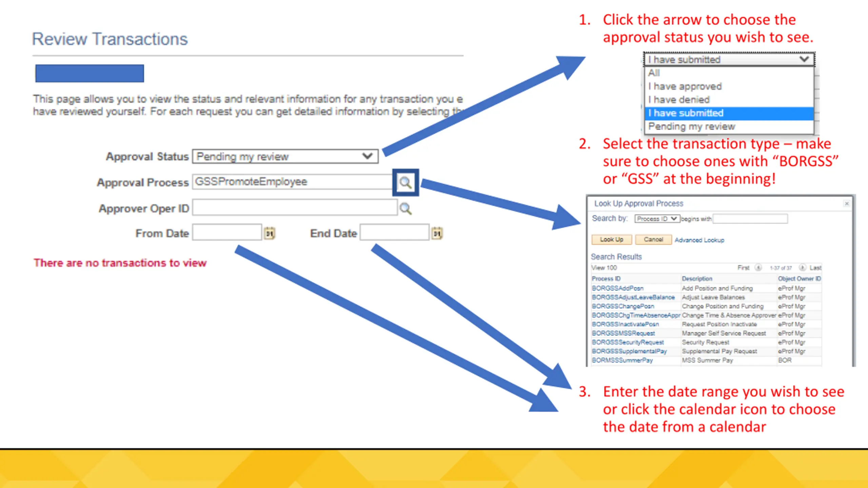The width and height of the screenshot is (868, 488).
Task: Sort by Object Owner ID column header
Action: 800,279
